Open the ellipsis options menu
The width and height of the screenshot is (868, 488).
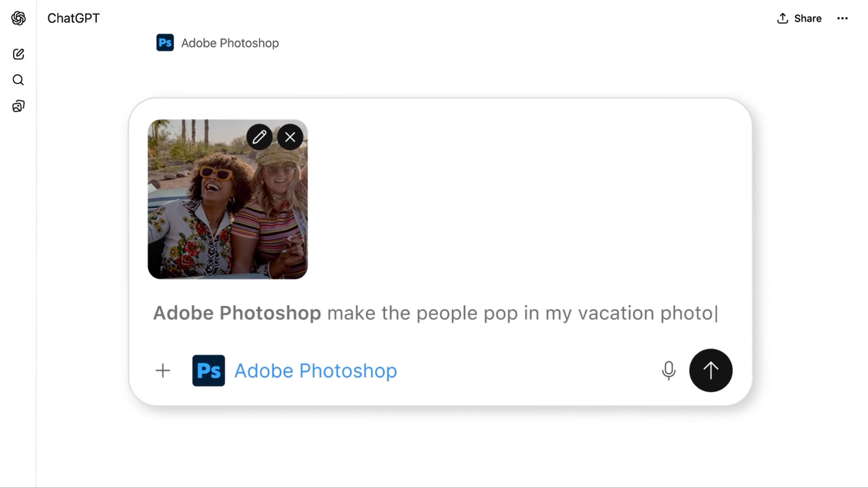[x=842, y=18]
